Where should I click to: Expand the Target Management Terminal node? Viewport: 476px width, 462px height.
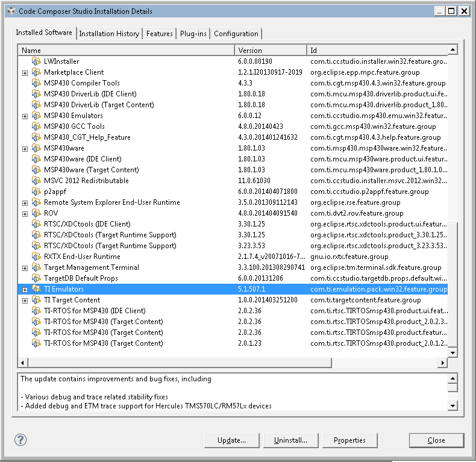[x=25, y=268]
